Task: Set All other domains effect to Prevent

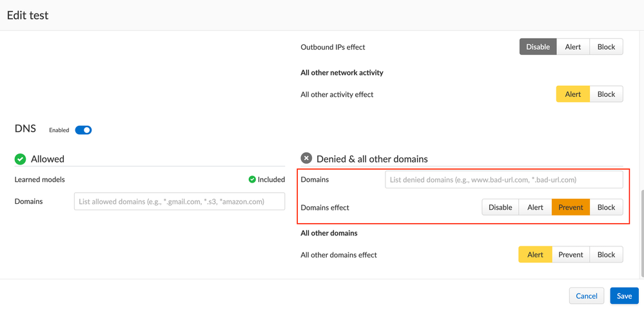Action: pos(571,255)
